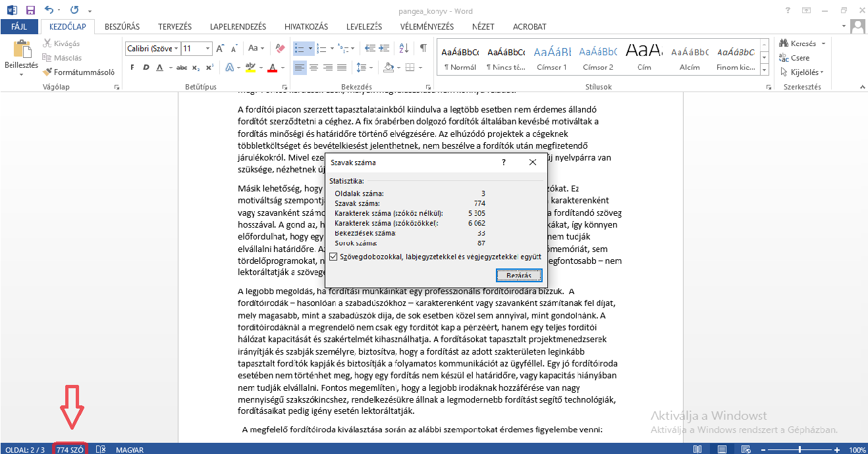The image size is (868, 454).
Task: Increase paragraph indent
Action: [384, 49]
